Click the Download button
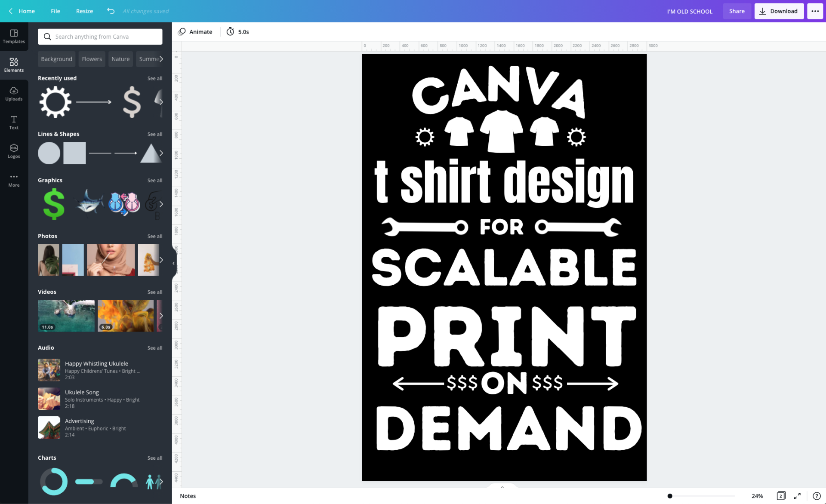Viewport: 826px width, 504px height. [779, 11]
